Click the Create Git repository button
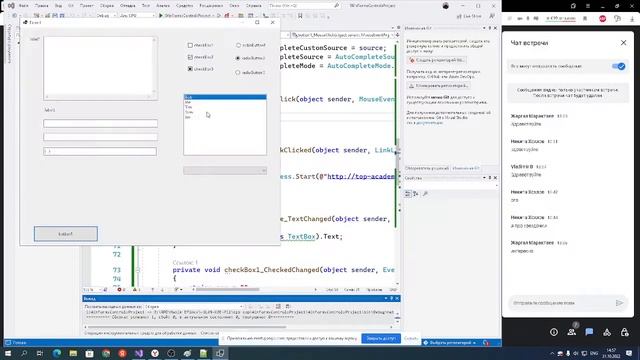 click(x=437, y=60)
